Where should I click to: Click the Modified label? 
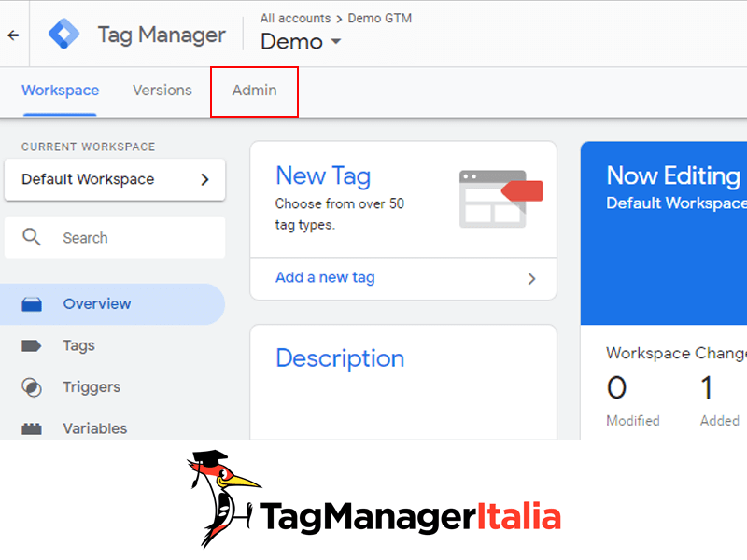(x=633, y=421)
